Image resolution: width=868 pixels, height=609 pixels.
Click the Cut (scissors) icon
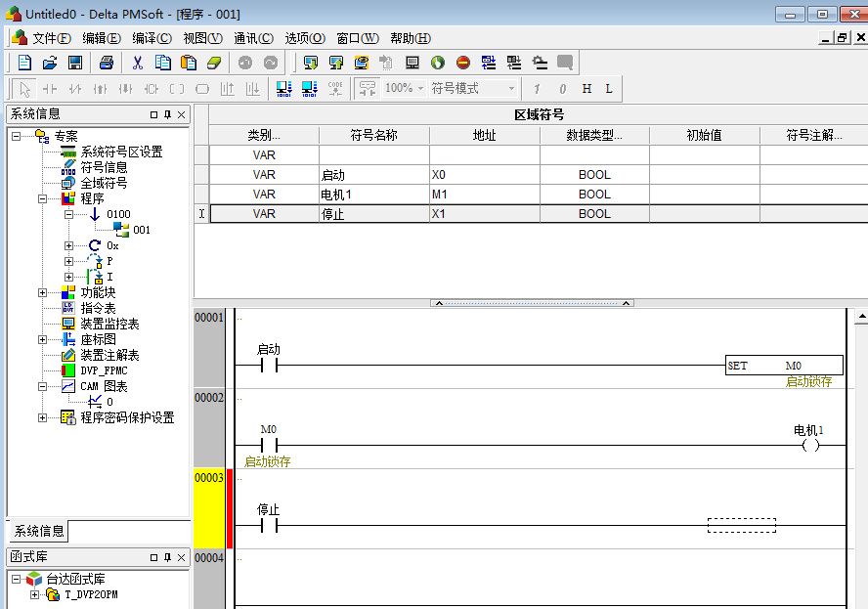138,63
